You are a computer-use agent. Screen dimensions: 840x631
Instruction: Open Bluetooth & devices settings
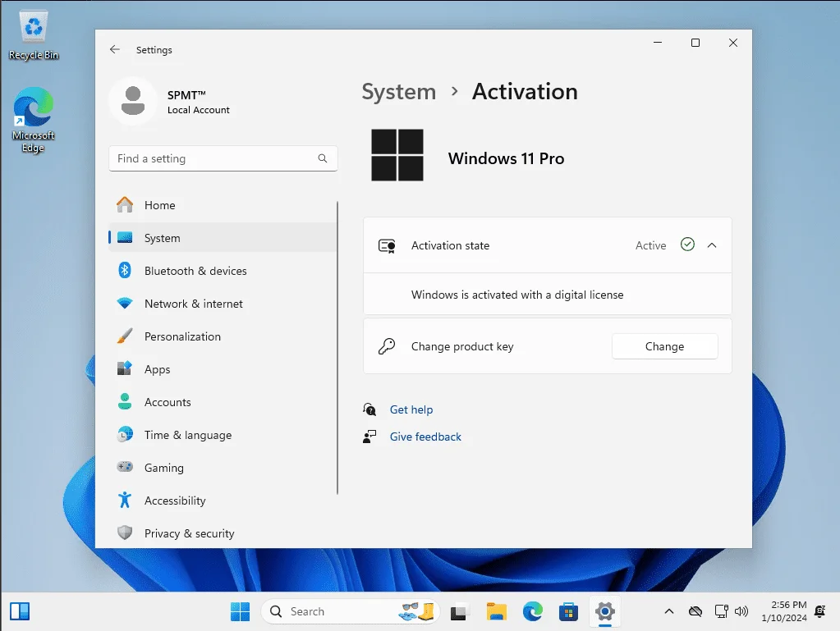(223, 270)
